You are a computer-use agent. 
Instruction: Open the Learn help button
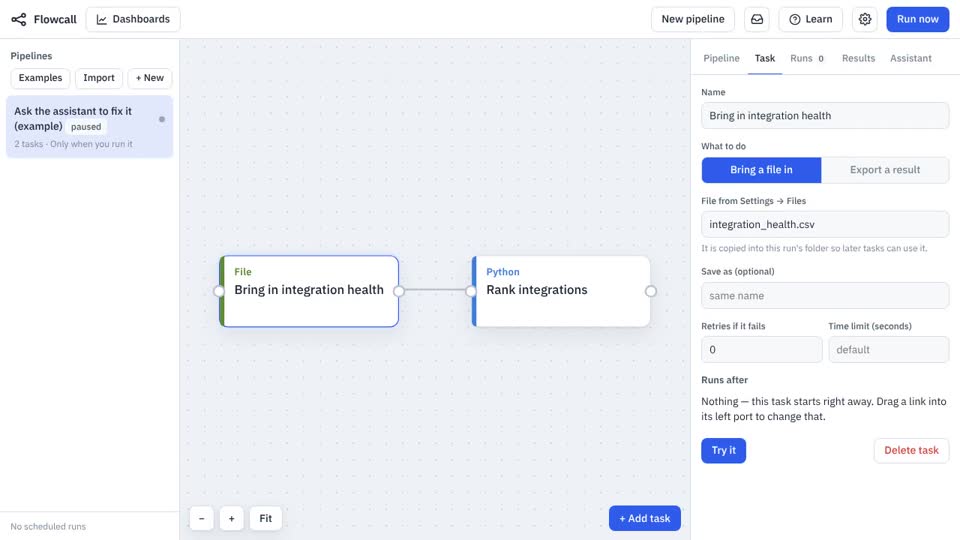click(811, 20)
